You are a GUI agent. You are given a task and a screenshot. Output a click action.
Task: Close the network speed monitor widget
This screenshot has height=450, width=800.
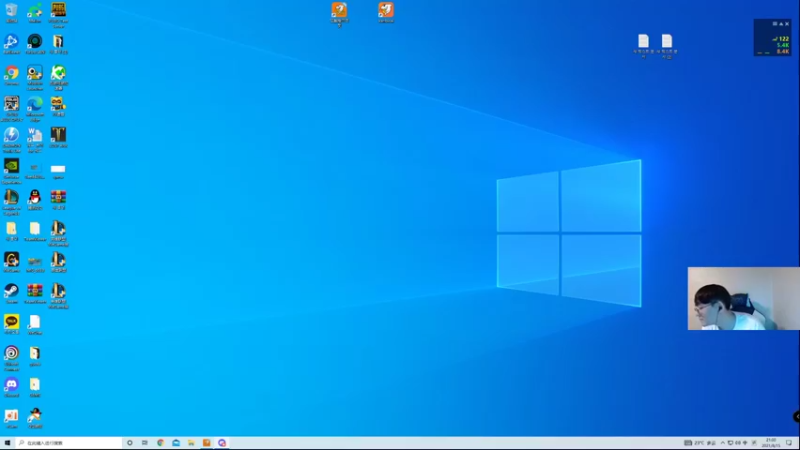coord(787,24)
